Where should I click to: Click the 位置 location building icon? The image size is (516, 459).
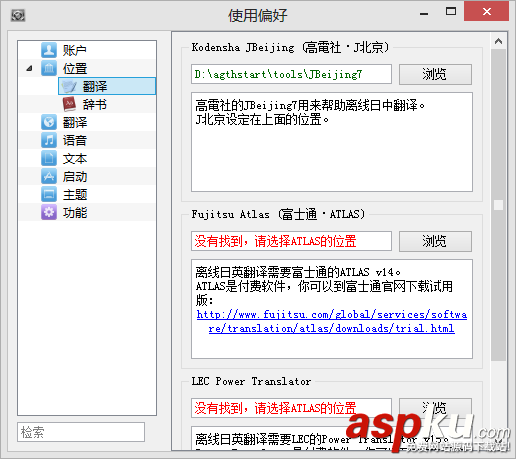click(49, 68)
